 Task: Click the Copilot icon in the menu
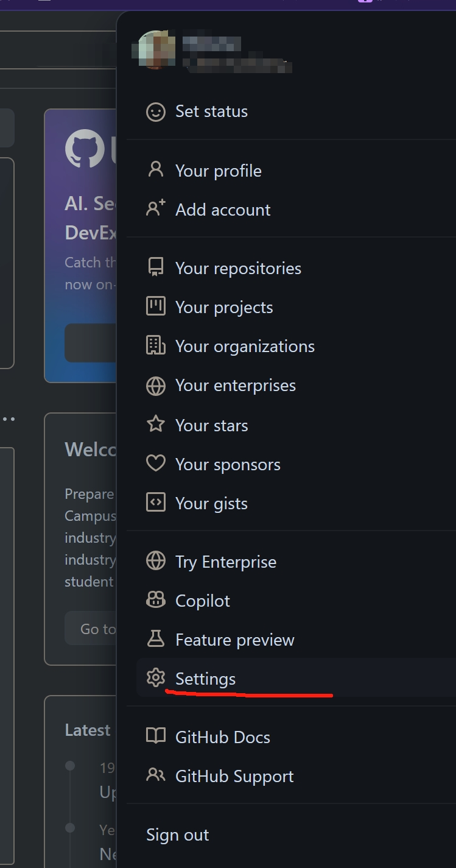click(156, 600)
